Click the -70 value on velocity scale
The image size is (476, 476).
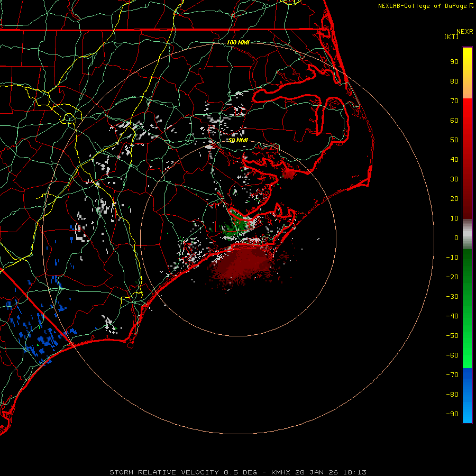[x=452, y=375]
